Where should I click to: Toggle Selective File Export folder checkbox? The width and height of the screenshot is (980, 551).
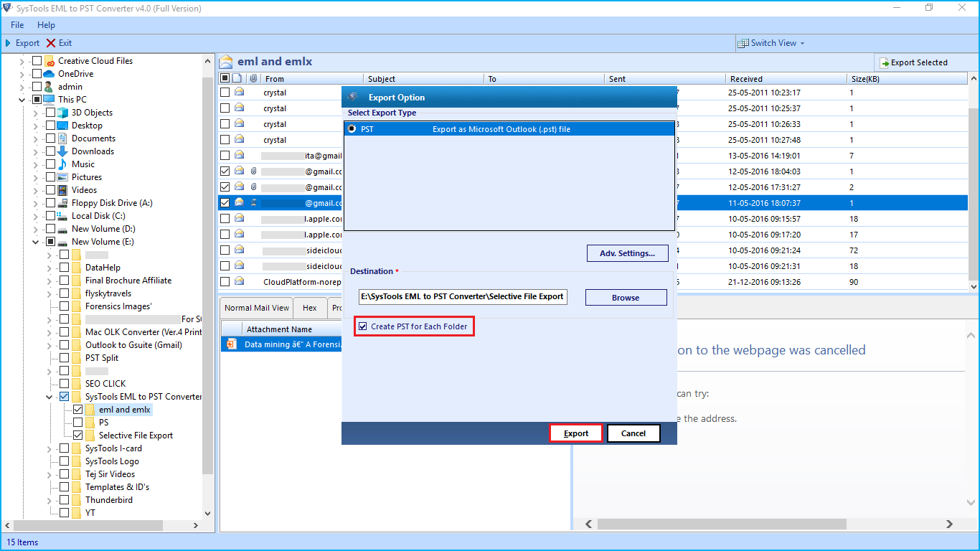coord(78,435)
